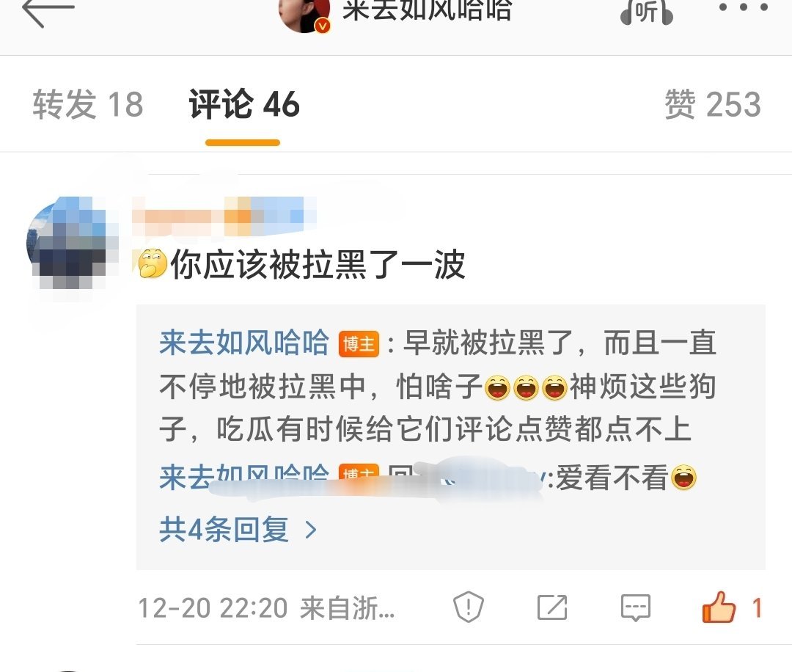Tap the repost share icon on comment
Viewport: 792px width, 672px height.
(x=551, y=607)
